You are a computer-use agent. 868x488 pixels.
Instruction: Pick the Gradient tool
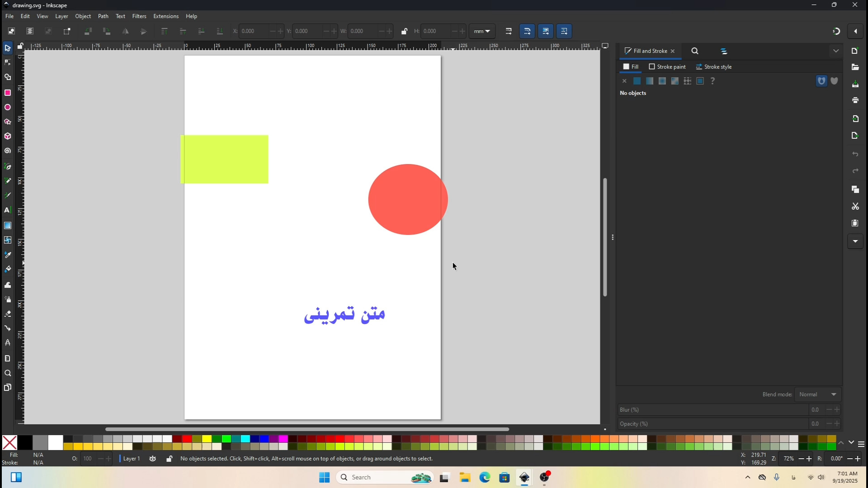point(8,225)
